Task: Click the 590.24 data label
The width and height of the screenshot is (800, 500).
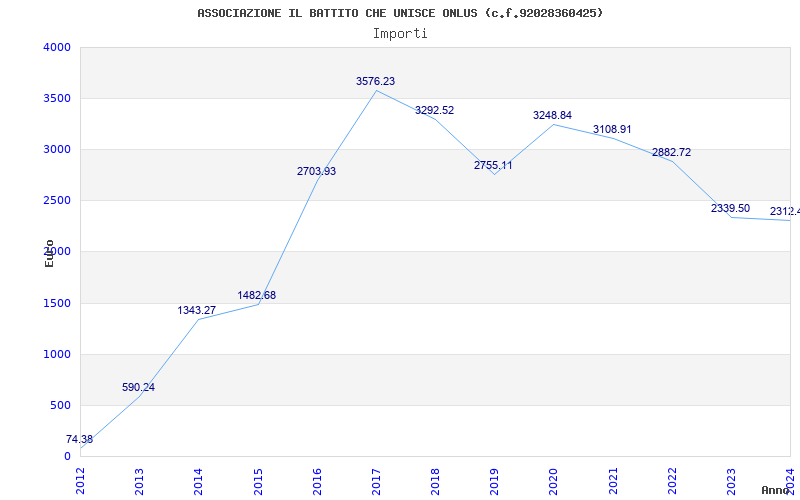Action: (x=138, y=387)
